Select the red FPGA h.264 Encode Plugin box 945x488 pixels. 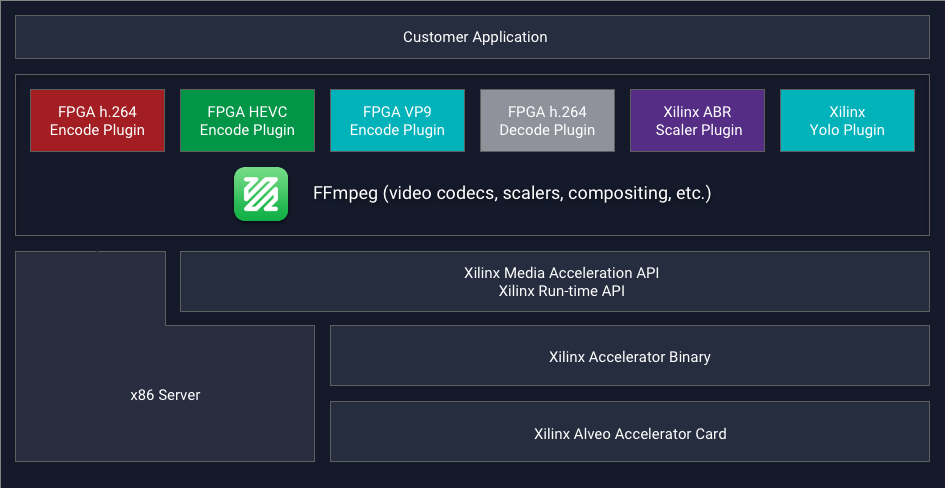pos(97,121)
